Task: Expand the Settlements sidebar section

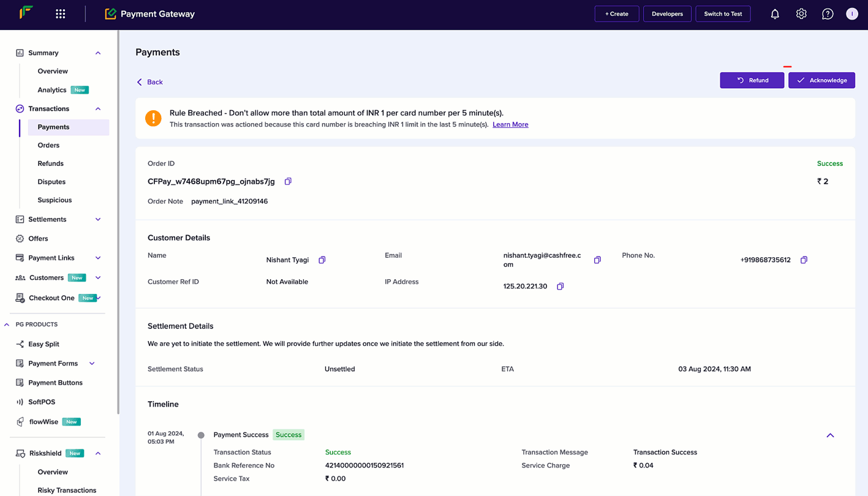Action: (98, 219)
